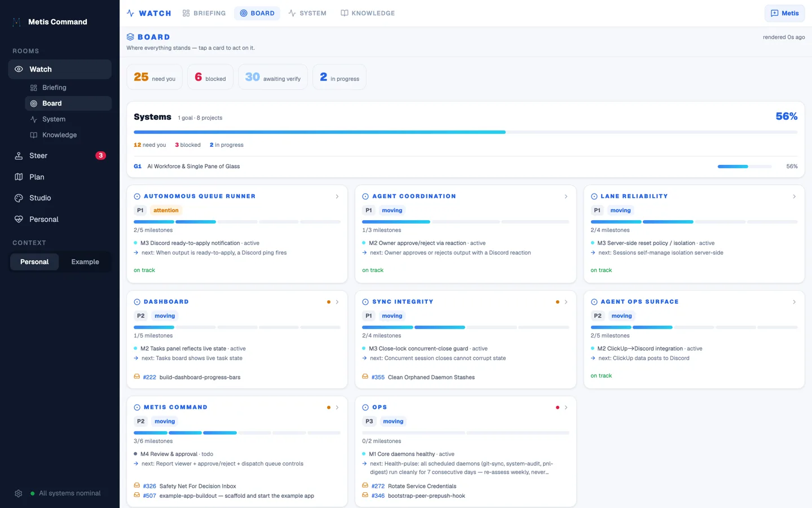The height and width of the screenshot is (508, 812).
Task: Expand the Dashboard card chevron
Action: (x=337, y=302)
